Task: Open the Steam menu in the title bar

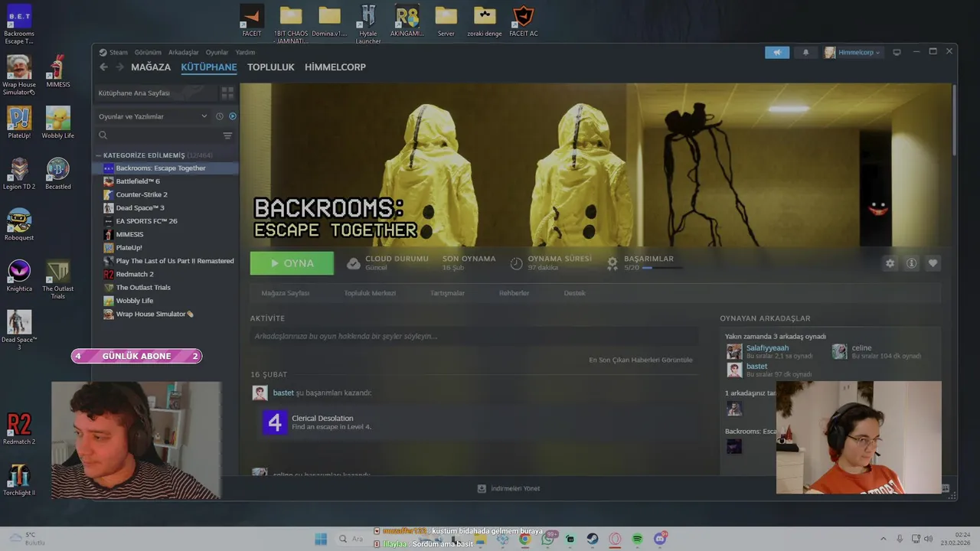Action: (x=113, y=52)
